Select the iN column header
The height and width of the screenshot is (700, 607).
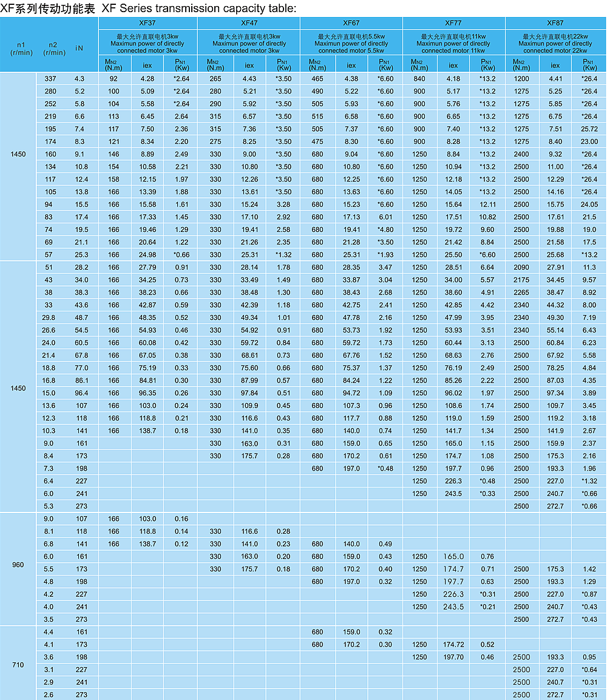[80, 48]
